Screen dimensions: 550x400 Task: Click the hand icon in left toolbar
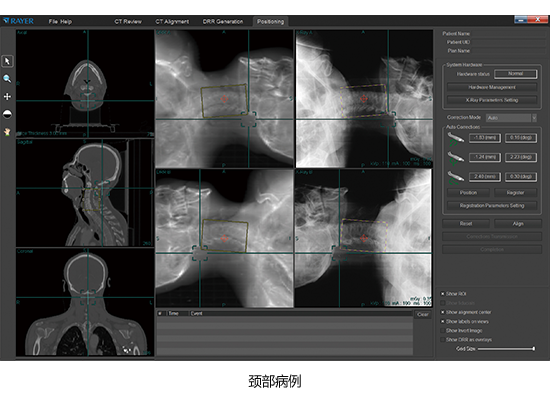coord(7,132)
